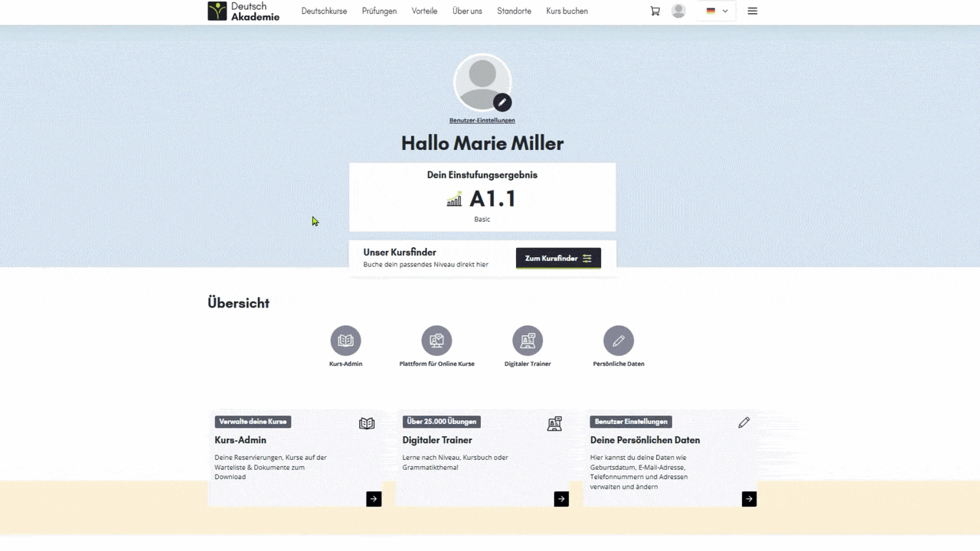
Task: Open the Vorteile menu item
Action: pos(424,11)
